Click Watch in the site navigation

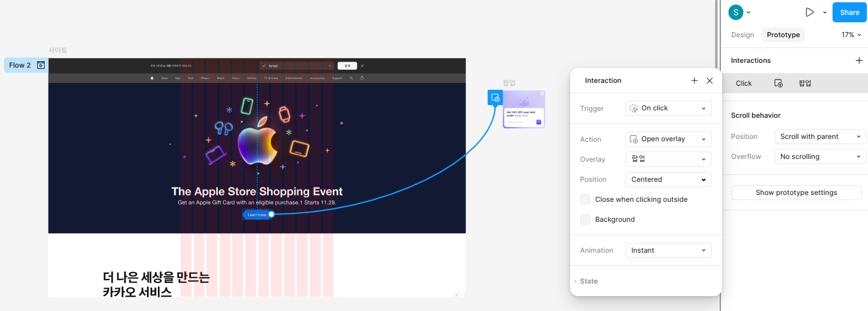[x=220, y=78]
